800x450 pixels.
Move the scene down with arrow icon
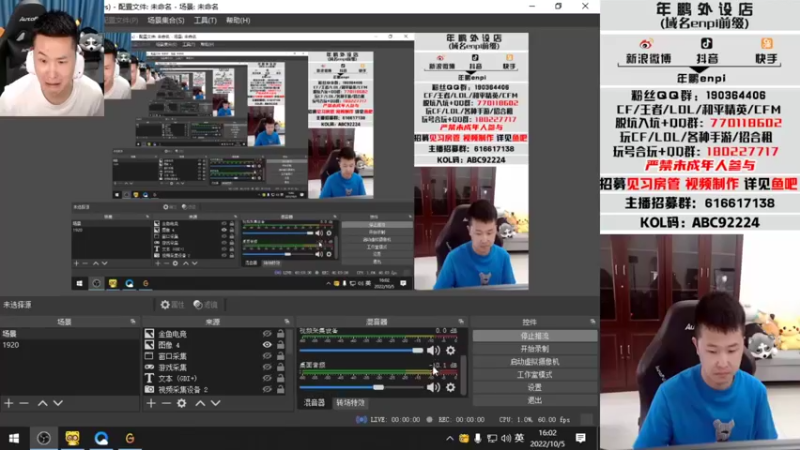click(x=58, y=403)
